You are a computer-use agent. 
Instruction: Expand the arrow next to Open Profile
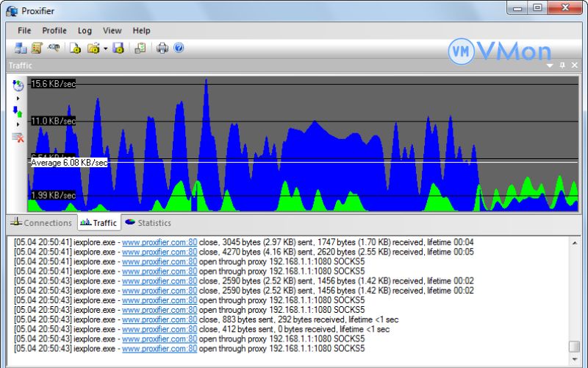pos(105,49)
